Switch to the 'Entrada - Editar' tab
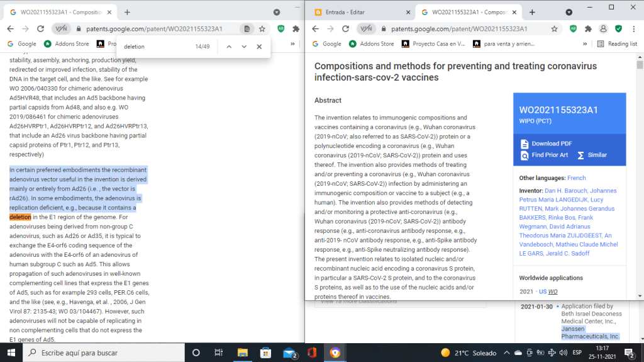Screen dimensions: 644x362 [352, 12]
